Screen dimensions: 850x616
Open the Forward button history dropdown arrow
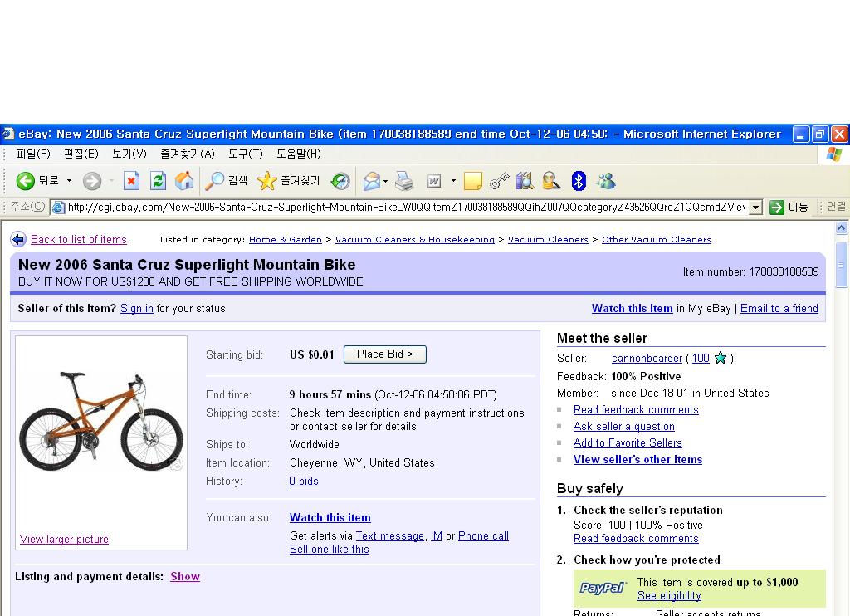click(111, 181)
